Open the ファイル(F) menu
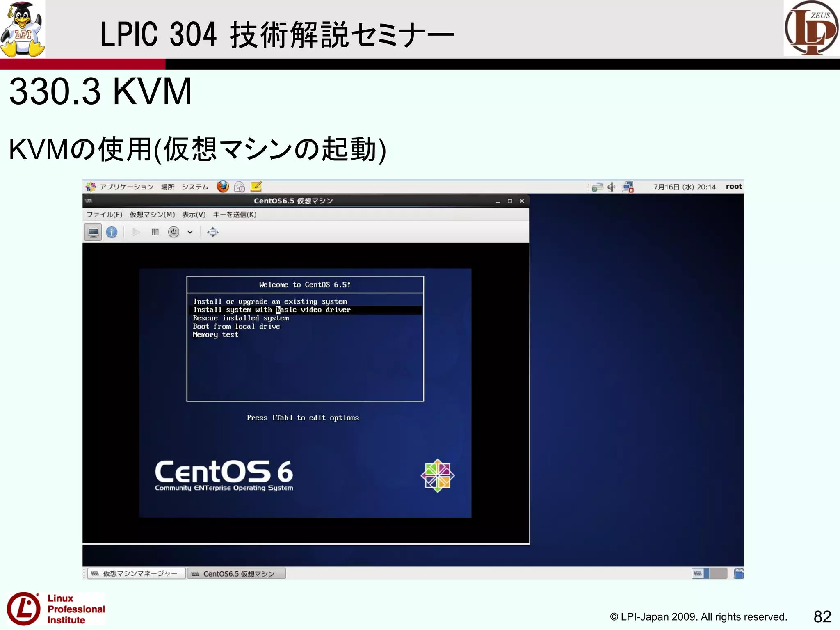Viewport: 840px width, 630px height. [104, 215]
